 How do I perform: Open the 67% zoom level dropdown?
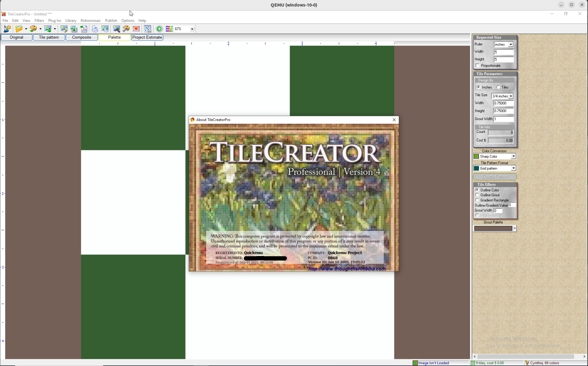click(192, 29)
